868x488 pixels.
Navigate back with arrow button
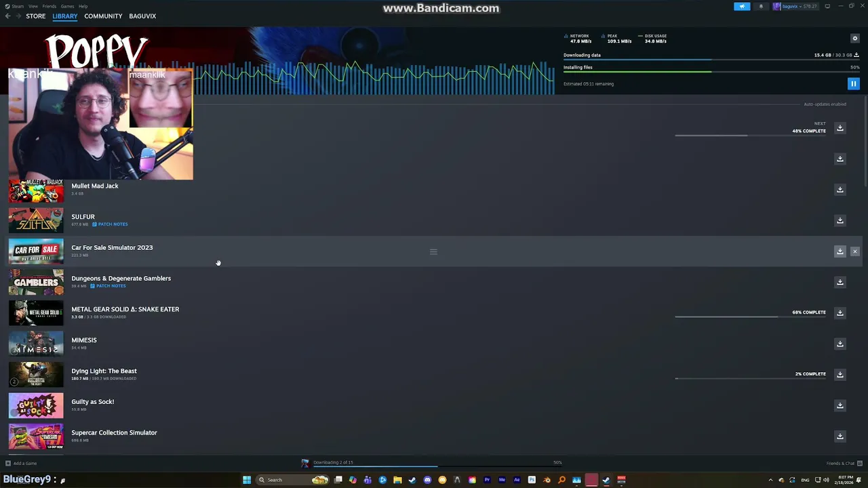click(x=7, y=16)
